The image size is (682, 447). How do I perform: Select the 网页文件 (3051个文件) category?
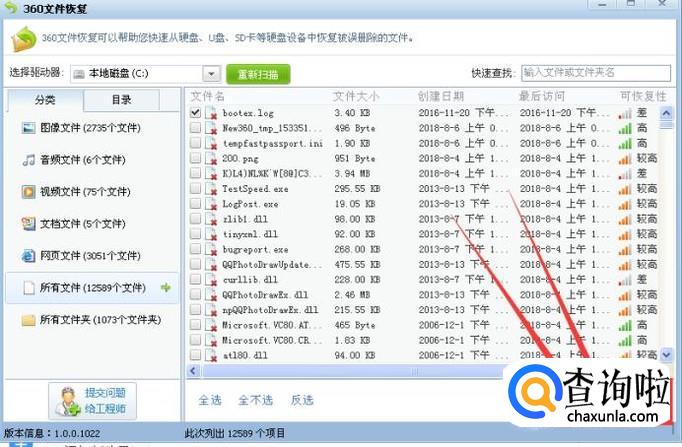pyautogui.click(x=90, y=256)
